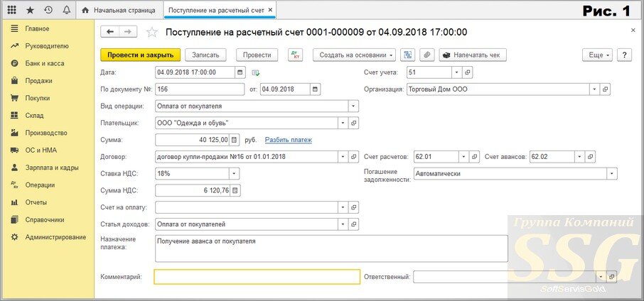Expand Договор dropdown arrow
644x301 pixels.
(x=343, y=157)
